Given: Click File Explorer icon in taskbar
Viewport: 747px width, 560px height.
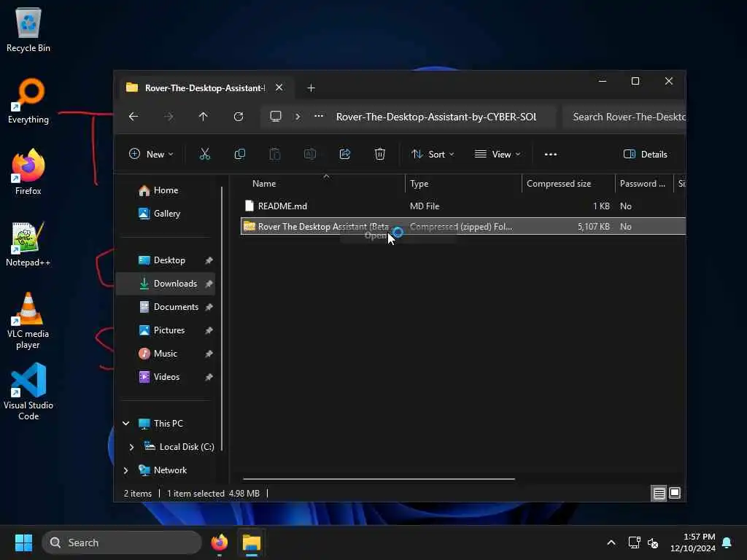Looking at the screenshot, I should click(x=252, y=542).
